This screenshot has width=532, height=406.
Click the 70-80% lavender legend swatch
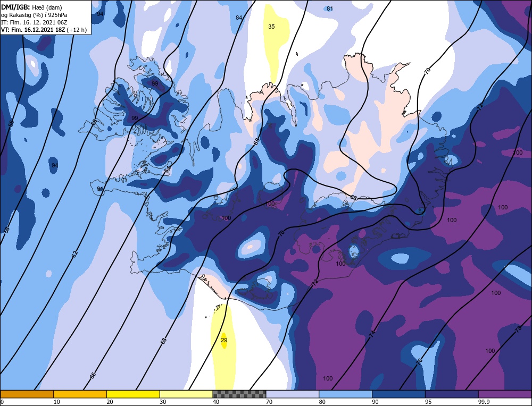point(293,394)
